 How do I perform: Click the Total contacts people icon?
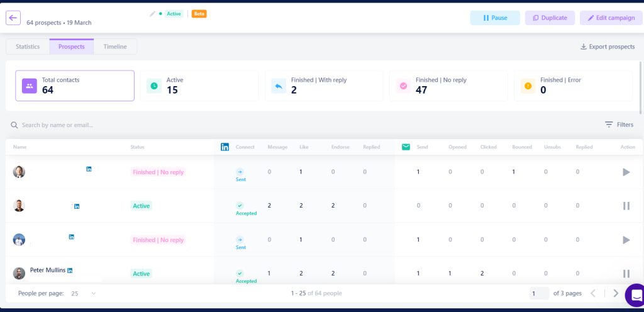click(30, 86)
